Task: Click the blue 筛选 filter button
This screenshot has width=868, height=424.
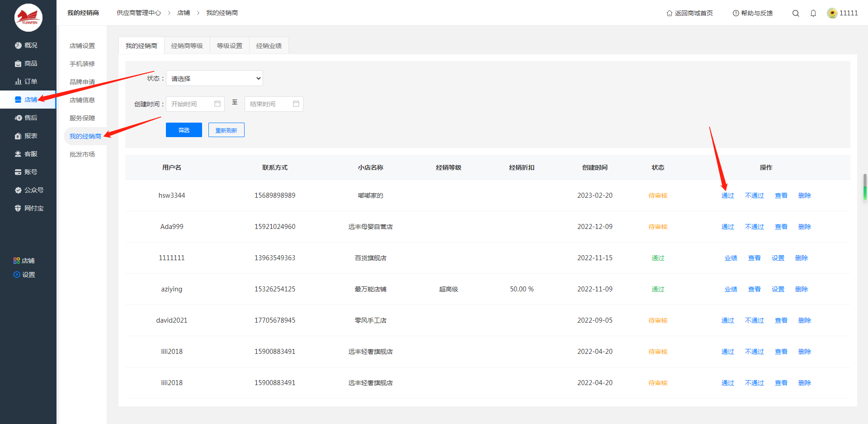Action: (184, 130)
